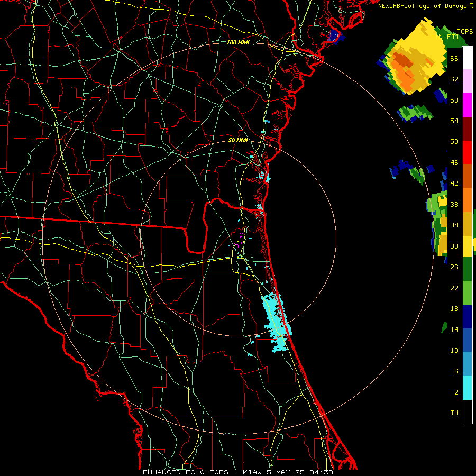Click the dark red maroon legend block
Image resolution: width=476 pixels, height=476 pixels.
[x=467, y=129]
